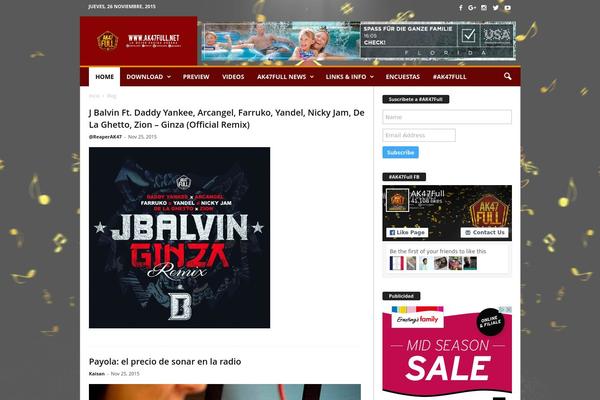Expand the DOWNLOAD menu
This screenshot has height=400, width=600.
pos(148,77)
